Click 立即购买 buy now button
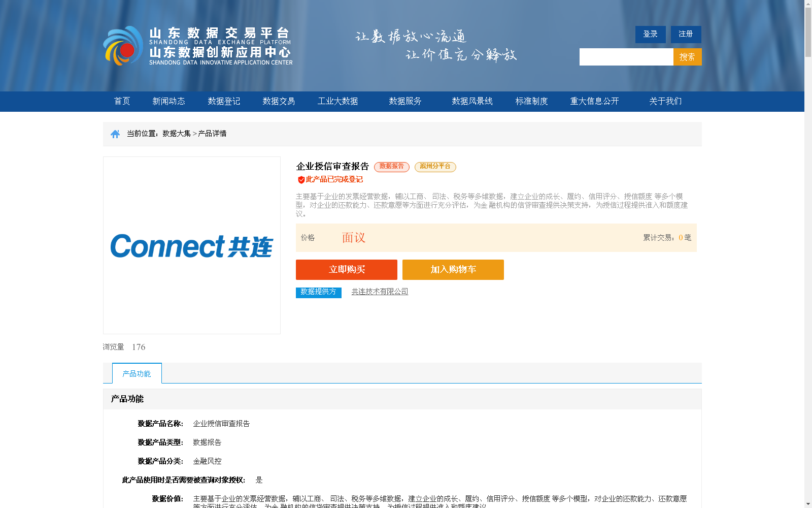This screenshot has width=812, height=508. click(x=347, y=270)
